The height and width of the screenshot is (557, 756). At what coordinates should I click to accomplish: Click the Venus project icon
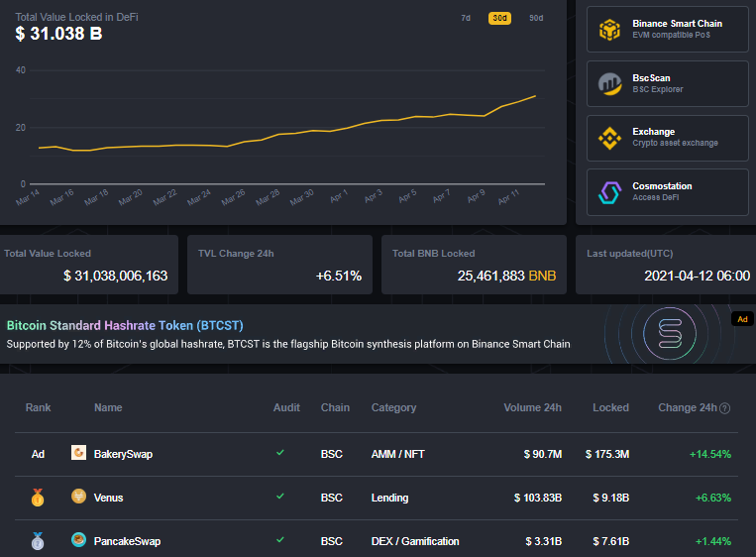pyautogui.click(x=79, y=497)
